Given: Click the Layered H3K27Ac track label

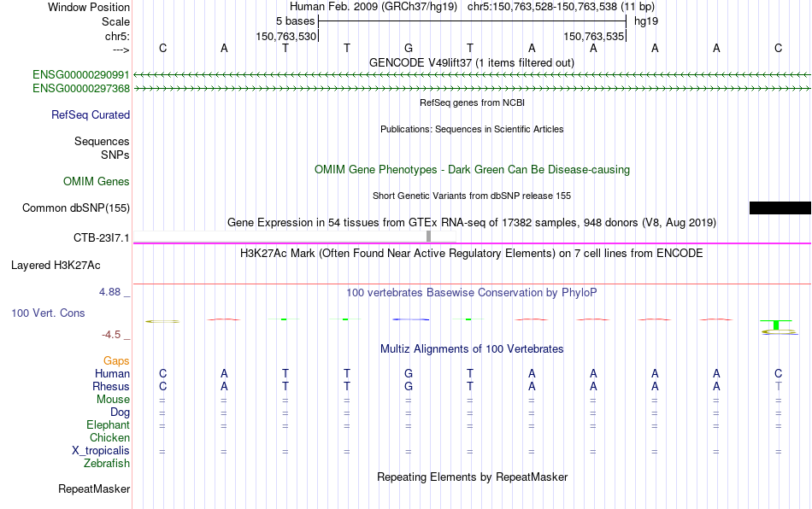Looking at the screenshot, I should (56, 266).
